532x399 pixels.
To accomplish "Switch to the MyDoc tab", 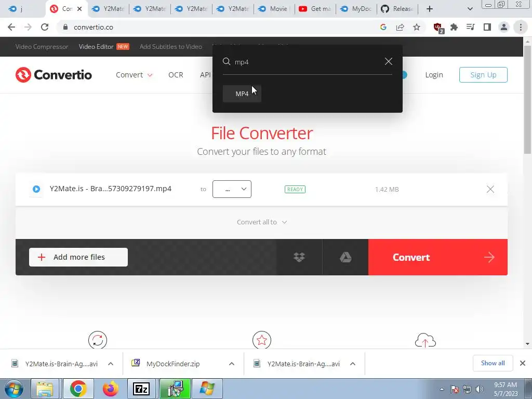I will pyautogui.click(x=356, y=9).
